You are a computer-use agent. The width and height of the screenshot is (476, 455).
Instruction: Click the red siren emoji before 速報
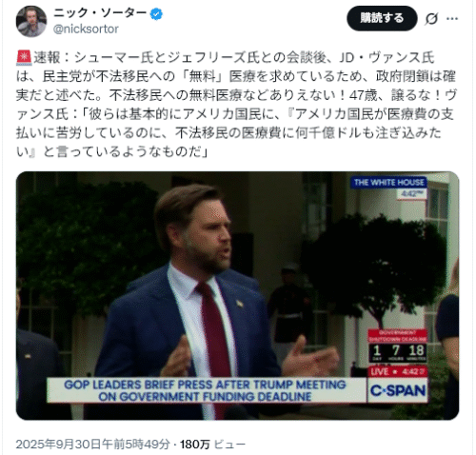[x=24, y=58]
